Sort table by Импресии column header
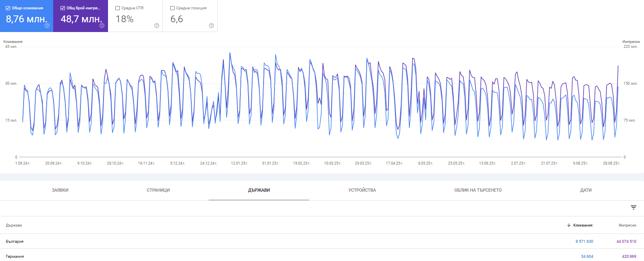 tap(627, 225)
